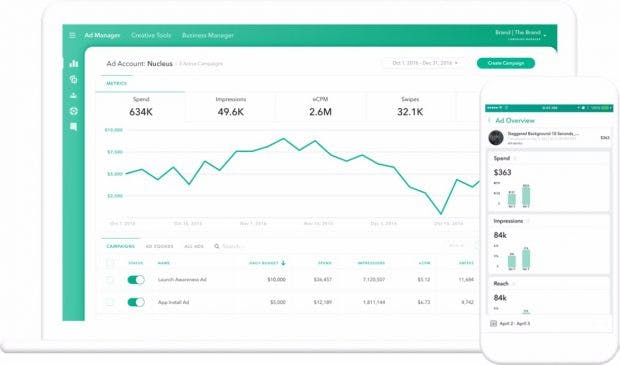Check the App Install Ad row checkbox
The height and width of the screenshot is (365, 620).
coord(110,303)
